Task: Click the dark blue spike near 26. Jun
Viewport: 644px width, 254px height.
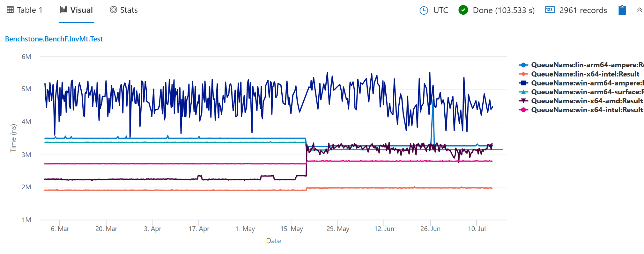Action: click(x=430, y=73)
